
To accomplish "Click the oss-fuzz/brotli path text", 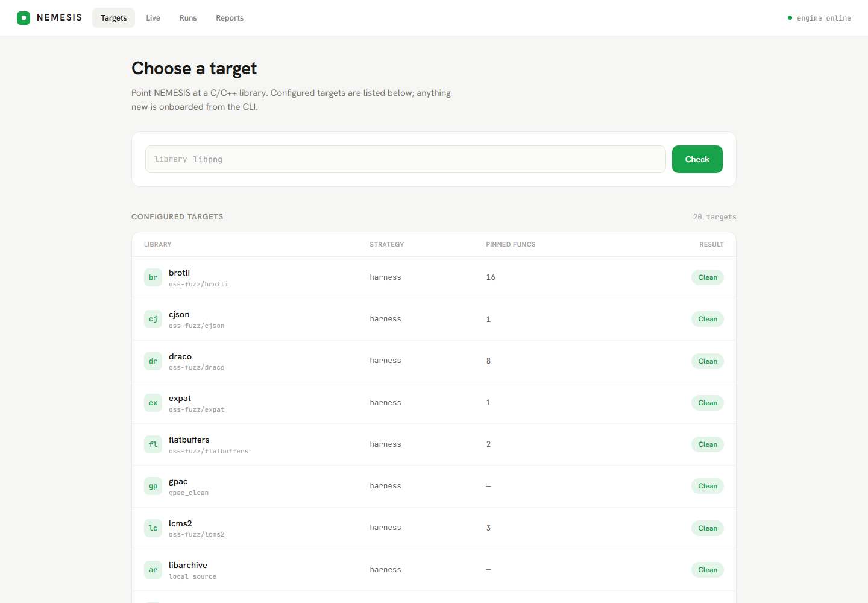I will [198, 284].
